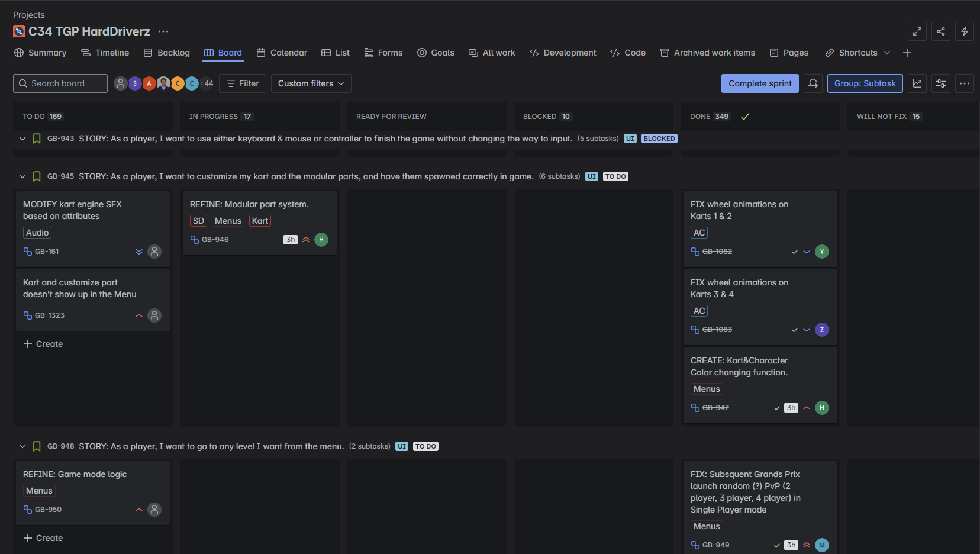
Task: Click the Search board input field
Action: pyautogui.click(x=60, y=83)
